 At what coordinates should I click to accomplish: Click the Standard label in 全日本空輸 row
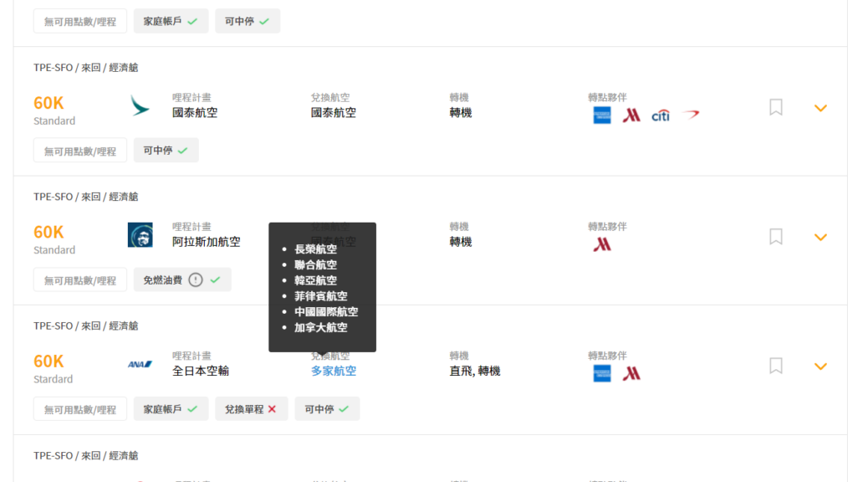click(x=54, y=379)
